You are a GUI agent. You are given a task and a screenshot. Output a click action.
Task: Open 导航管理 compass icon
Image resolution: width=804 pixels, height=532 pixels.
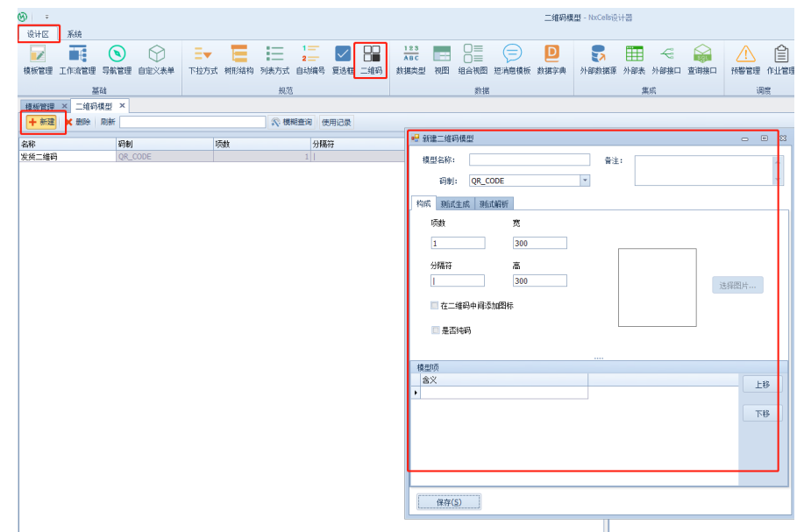[117, 59]
